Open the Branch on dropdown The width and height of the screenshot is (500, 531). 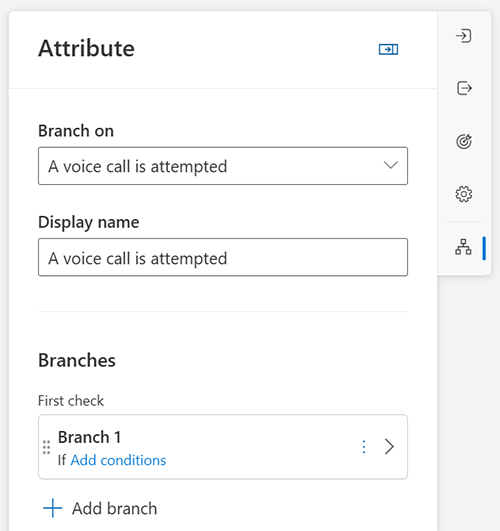coord(223,166)
